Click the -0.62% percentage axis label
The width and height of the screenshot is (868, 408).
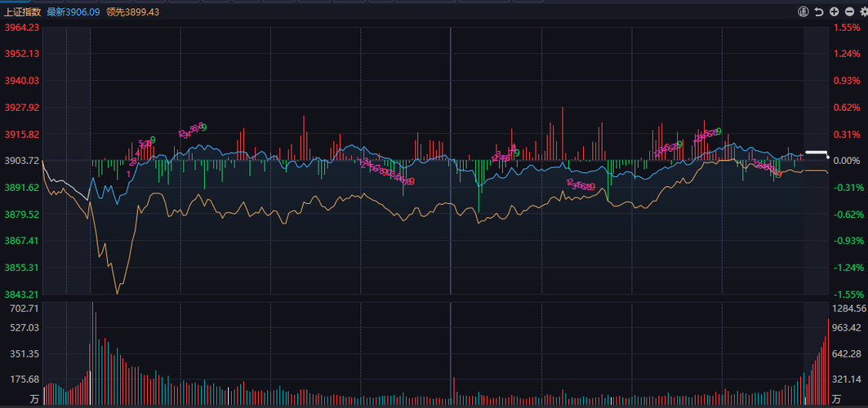pyautogui.click(x=847, y=214)
